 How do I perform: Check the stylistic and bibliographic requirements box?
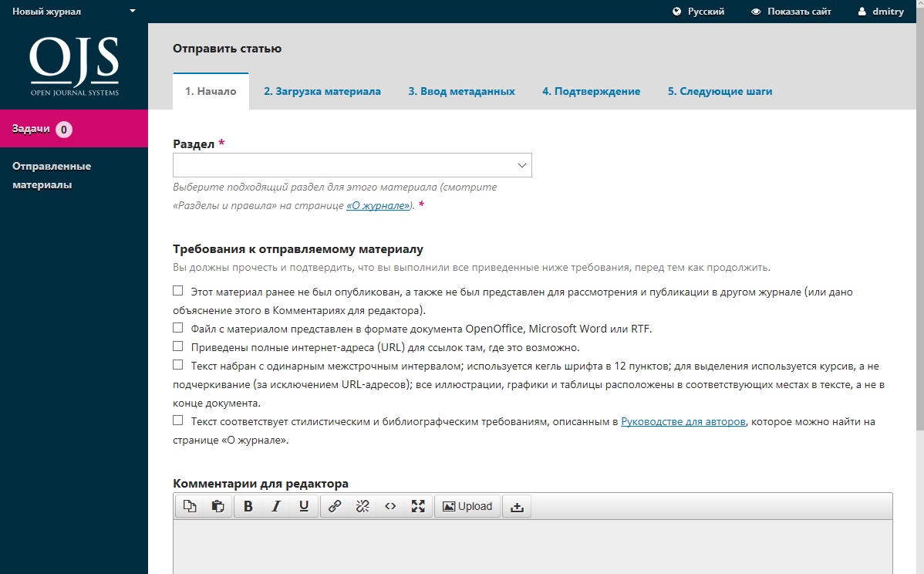click(178, 420)
